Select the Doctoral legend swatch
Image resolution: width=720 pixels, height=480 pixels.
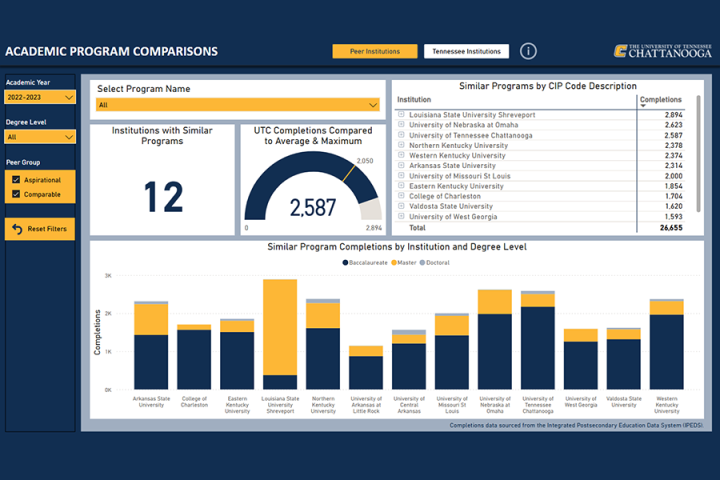(x=422, y=263)
